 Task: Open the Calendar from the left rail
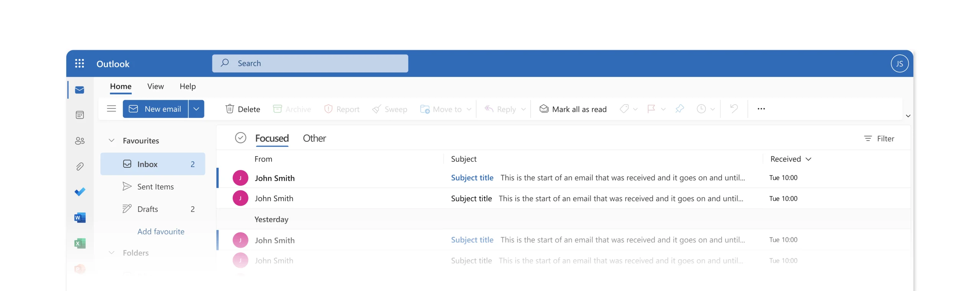(x=80, y=115)
